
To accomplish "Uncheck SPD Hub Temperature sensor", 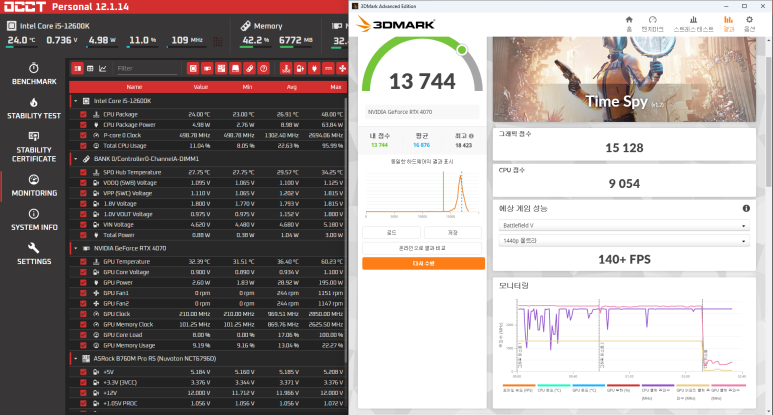I will point(83,173).
